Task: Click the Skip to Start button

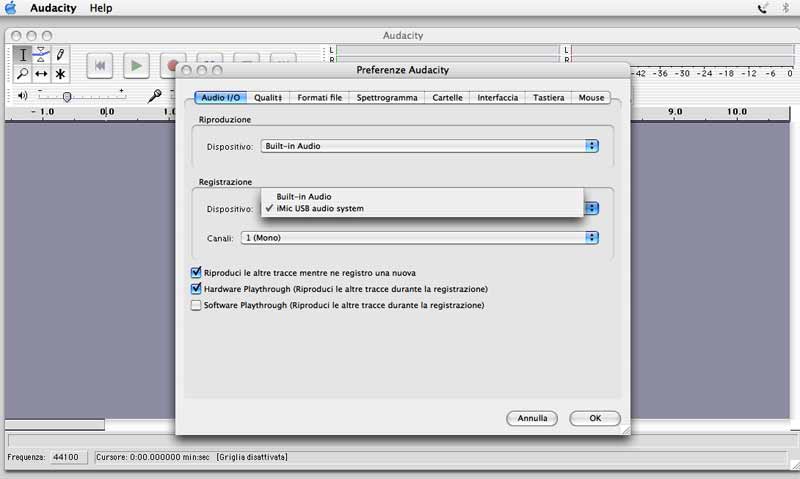Action: pyautogui.click(x=99, y=66)
